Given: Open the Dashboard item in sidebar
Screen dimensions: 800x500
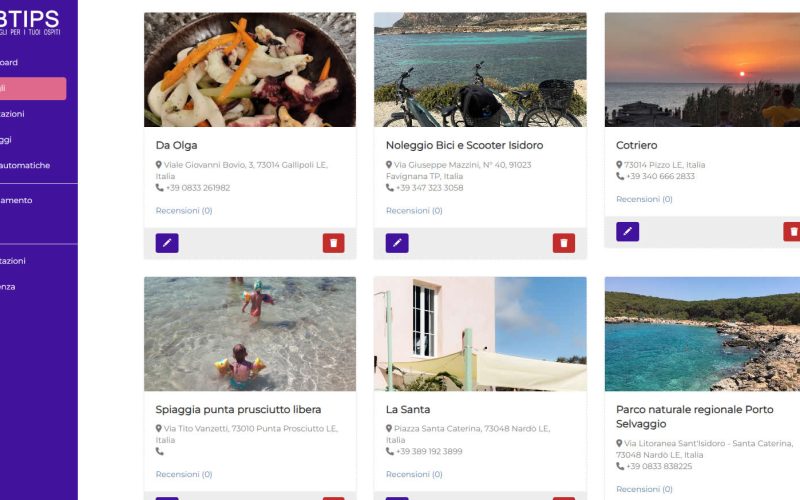Looking at the screenshot, I should (9, 62).
